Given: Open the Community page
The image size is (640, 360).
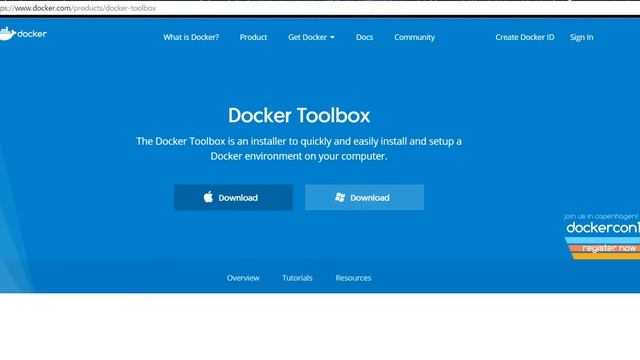Looking at the screenshot, I should pos(414,37).
